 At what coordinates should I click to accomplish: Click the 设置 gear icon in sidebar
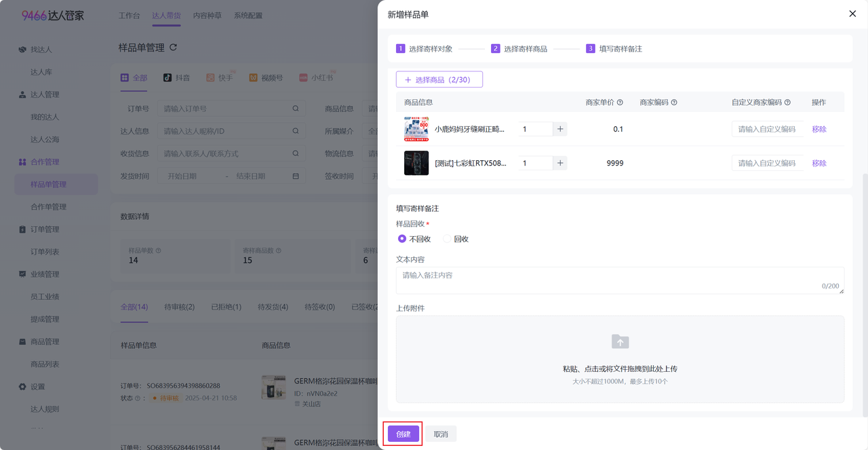(x=22, y=387)
